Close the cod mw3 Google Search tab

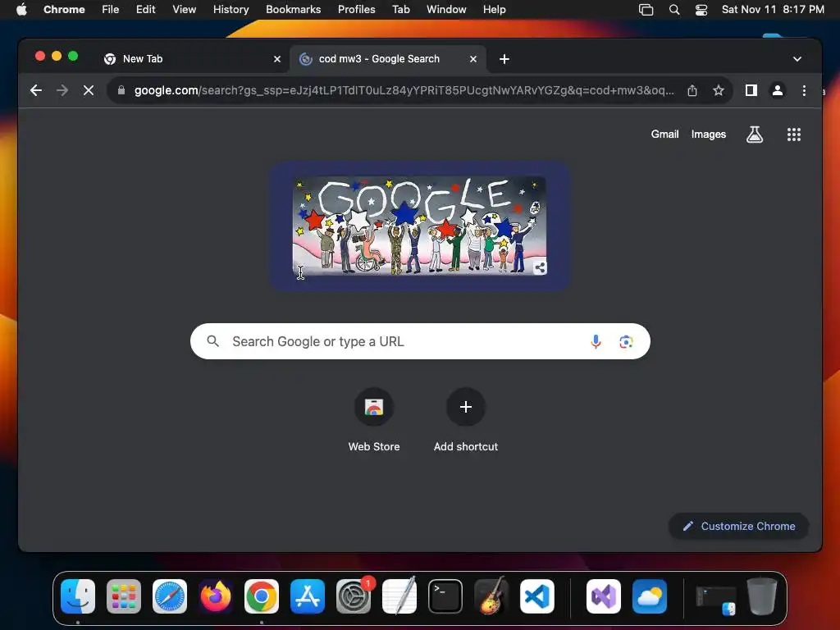473,59
